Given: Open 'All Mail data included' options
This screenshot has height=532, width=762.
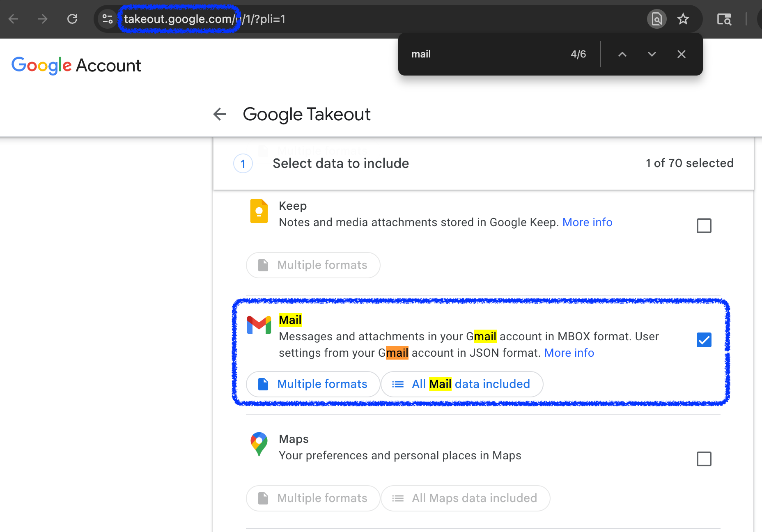Looking at the screenshot, I should (462, 384).
